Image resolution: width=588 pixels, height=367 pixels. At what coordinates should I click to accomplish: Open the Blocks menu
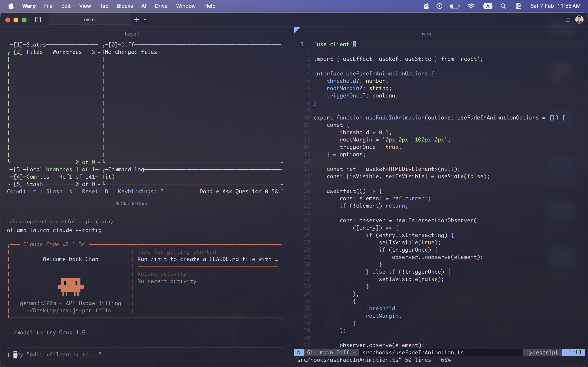click(x=125, y=6)
